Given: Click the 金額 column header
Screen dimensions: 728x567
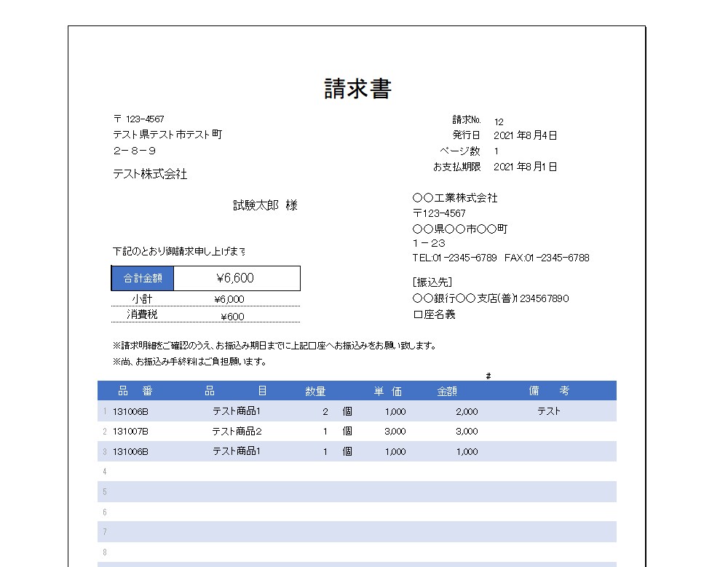Looking at the screenshot, I should [447, 392].
